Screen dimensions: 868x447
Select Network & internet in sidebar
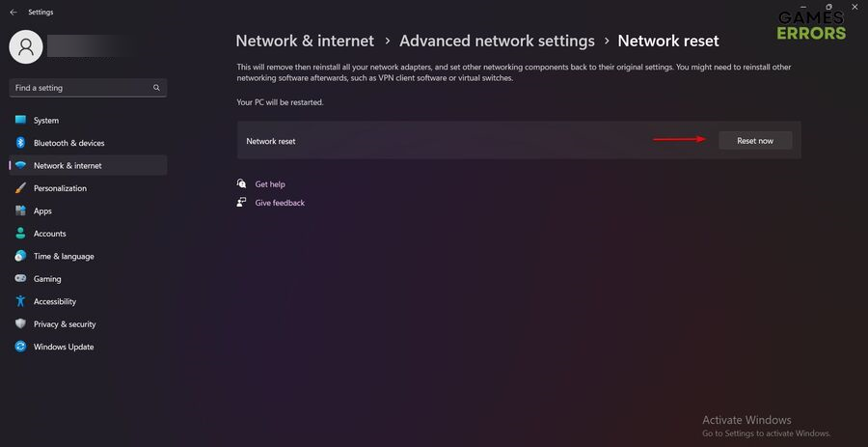[x=68, y=166]
